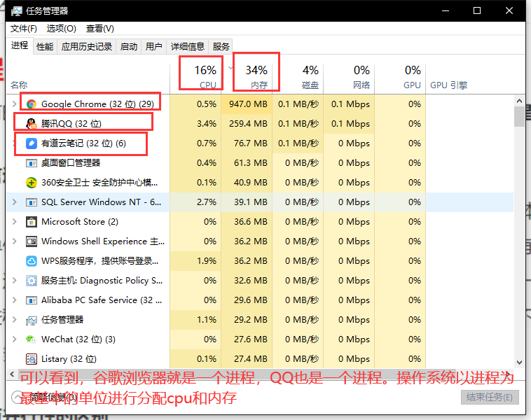Click WPS服务程序's 1.9% CPU value
The image size is (531, 420).
[x=207, y=261]
